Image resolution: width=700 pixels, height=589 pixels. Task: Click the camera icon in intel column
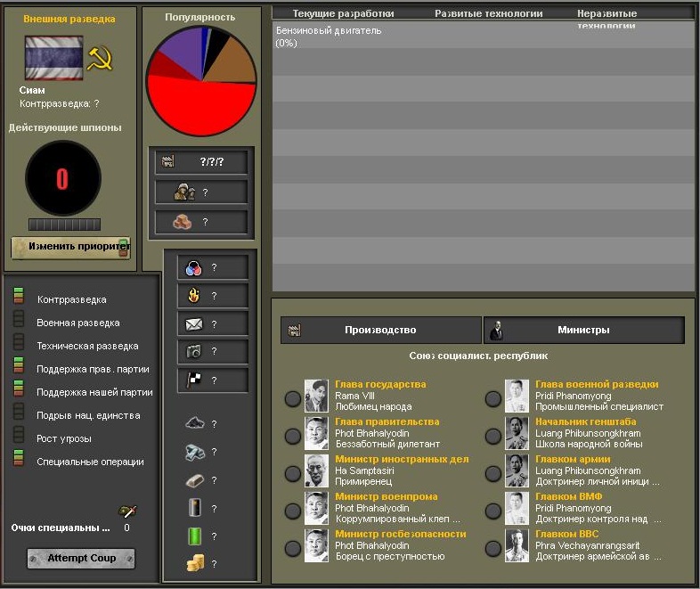[194, 352]
